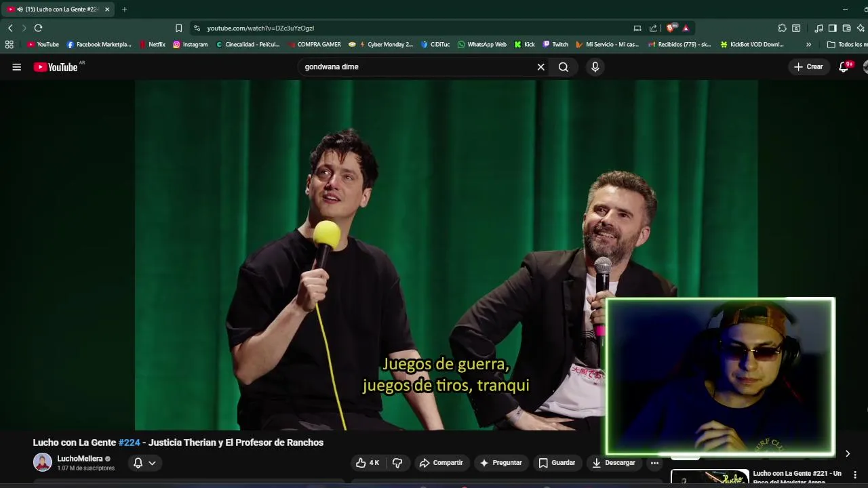The image size is (868, 488).
Task: Expand the hidden bookmarks chevron
Action: pyautogui.click(x=808, y=44)
